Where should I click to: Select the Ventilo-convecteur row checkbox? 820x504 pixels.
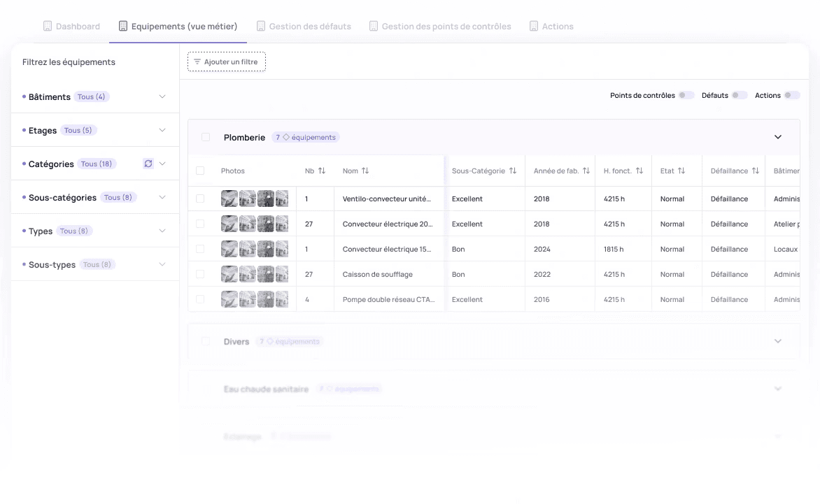pyautogui.click(x=200, y=199)
